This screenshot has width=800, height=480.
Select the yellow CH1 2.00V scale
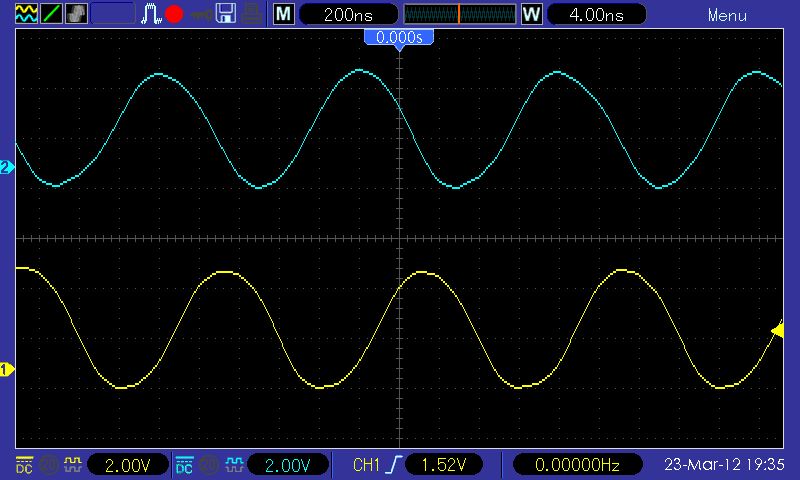click(128, 465)
